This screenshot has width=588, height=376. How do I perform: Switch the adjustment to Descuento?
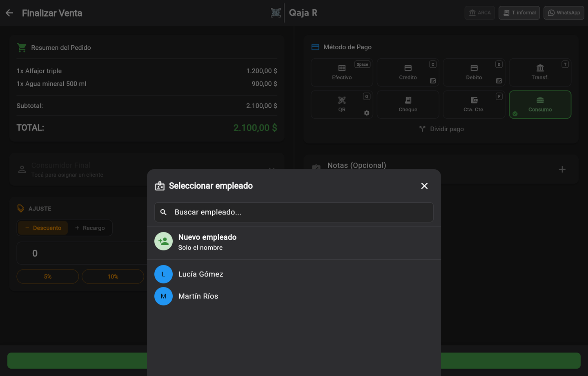(x=43, y=228)
